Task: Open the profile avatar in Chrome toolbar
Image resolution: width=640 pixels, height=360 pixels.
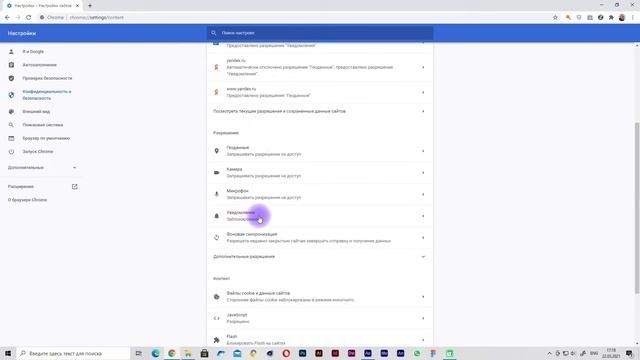Action: [622, 18]
